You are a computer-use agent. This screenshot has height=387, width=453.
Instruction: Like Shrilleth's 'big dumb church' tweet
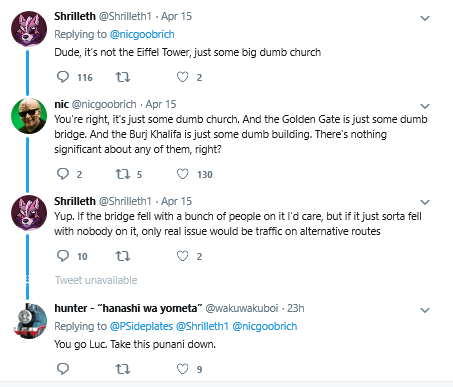pyautogui.click(x=182, y=77)
